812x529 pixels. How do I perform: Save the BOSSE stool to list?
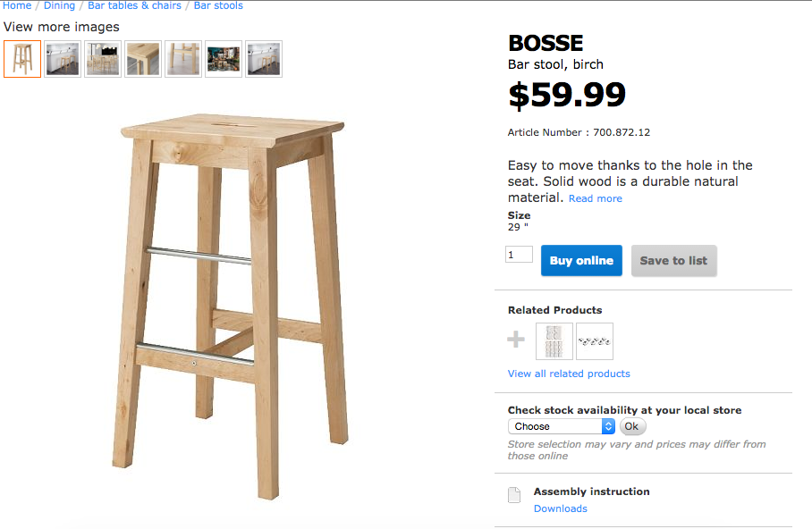[673, 261]
